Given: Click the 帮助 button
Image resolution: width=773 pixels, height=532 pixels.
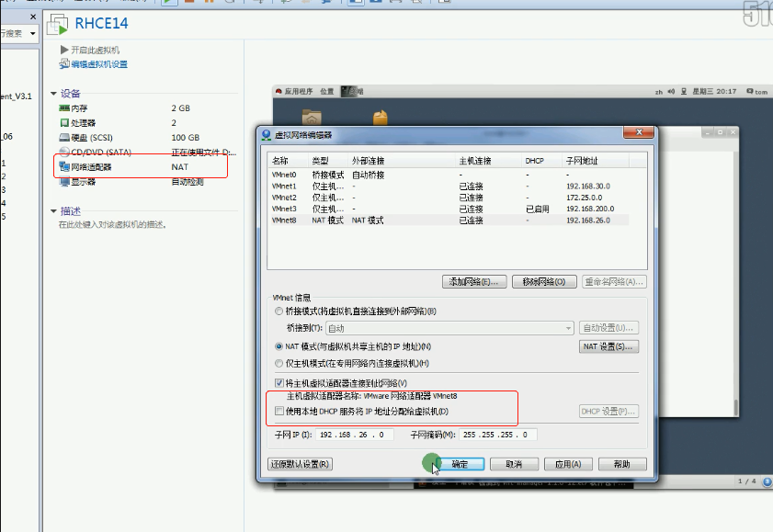Looking at the screenshot, I should tap(622, 464).
